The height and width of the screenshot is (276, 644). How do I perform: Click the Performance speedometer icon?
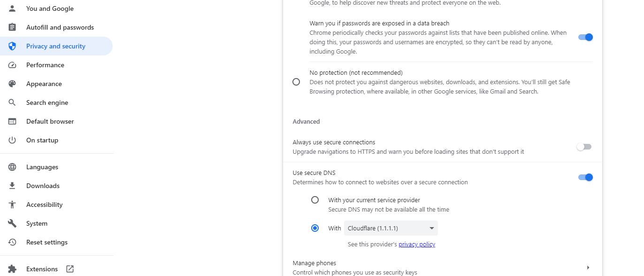11,64
